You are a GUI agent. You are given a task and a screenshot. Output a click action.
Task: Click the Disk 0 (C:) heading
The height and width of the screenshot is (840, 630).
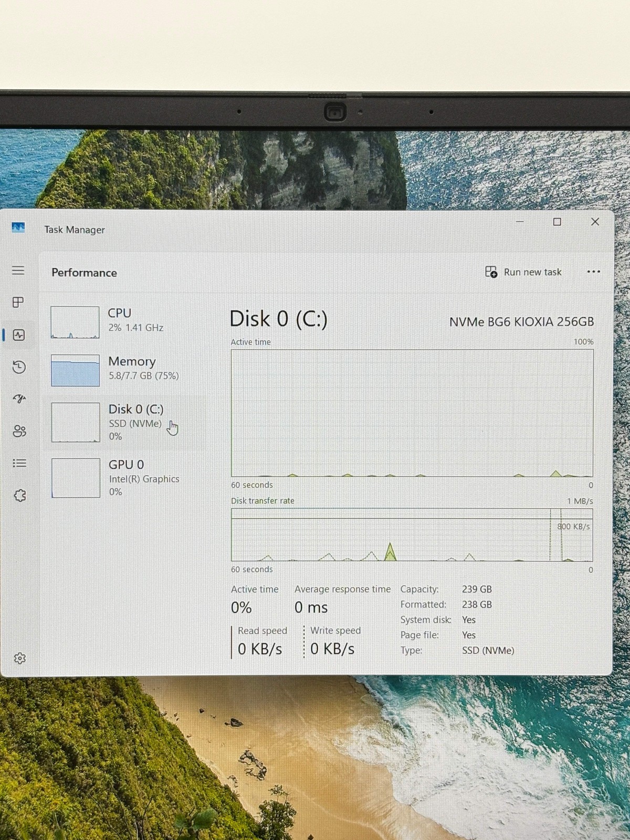pyautogui.click(x=278, y=319)
